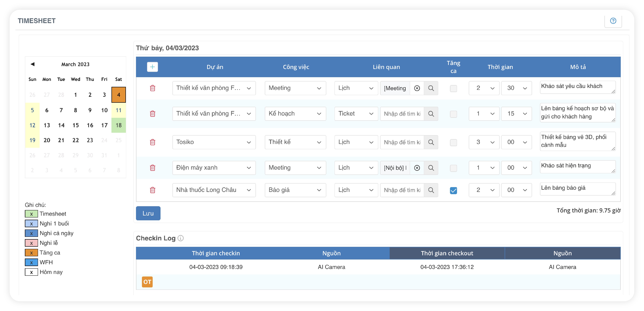
Task: Click the OT button icon at bottom
Action: click(x=147, y=282)
